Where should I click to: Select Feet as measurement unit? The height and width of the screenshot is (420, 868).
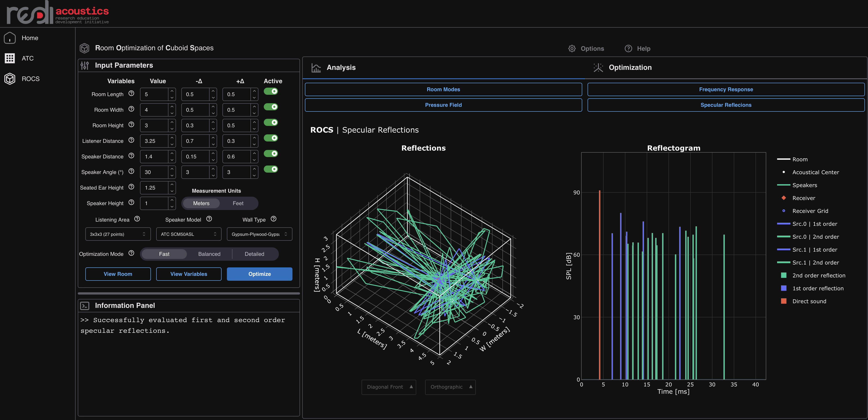point(238,203)
